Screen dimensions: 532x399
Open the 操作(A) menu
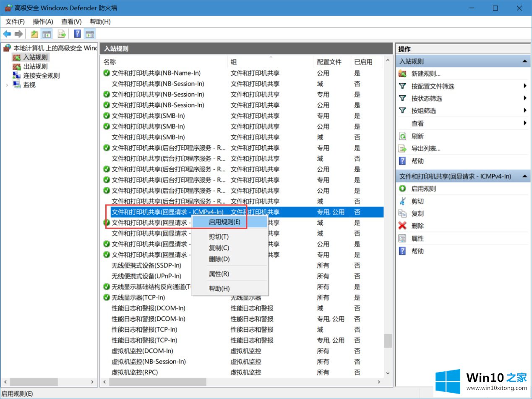point(43,21)
